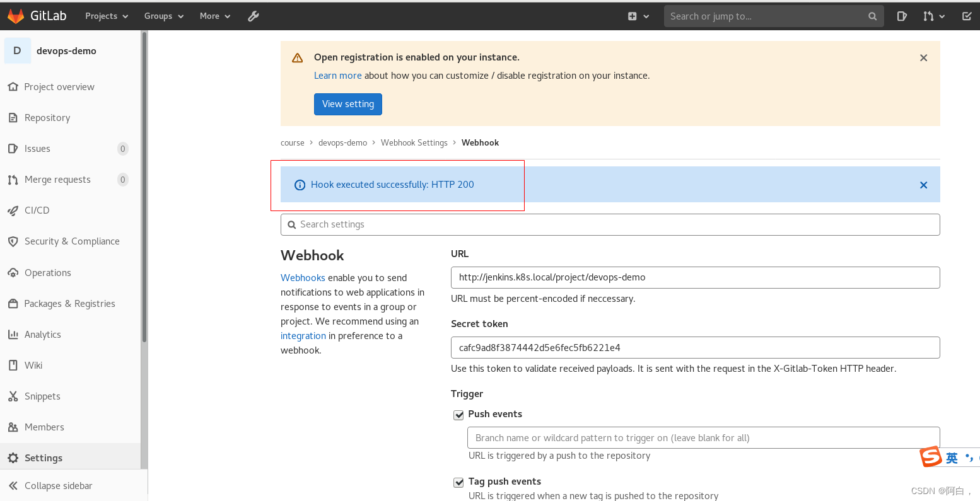Open Members in the sidebar
980x501 pixels.
coord(44,427)
